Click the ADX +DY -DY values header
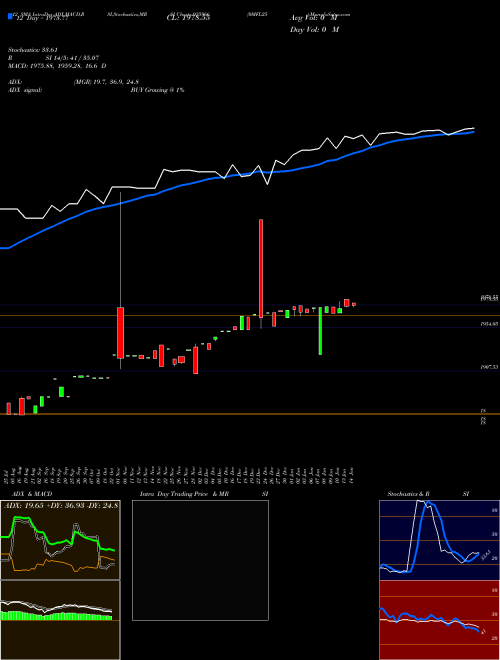Screen dimensions: 500x660 point(61,505)
